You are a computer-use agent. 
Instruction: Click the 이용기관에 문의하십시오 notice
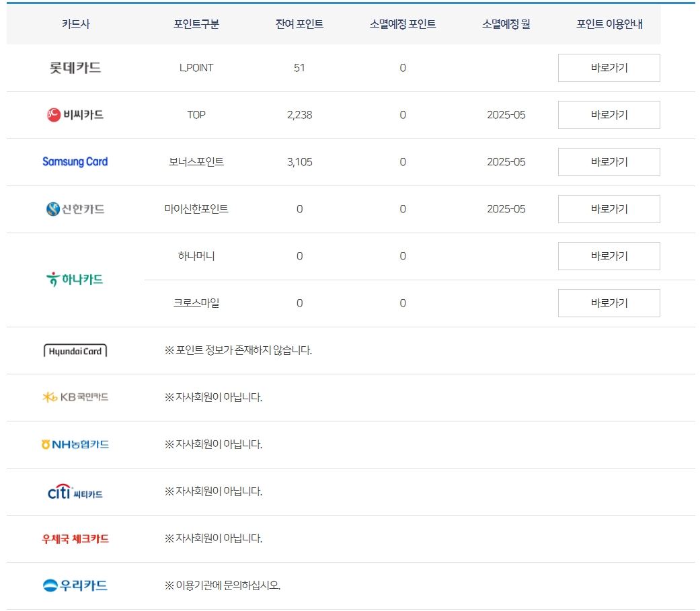coord(223,585)
